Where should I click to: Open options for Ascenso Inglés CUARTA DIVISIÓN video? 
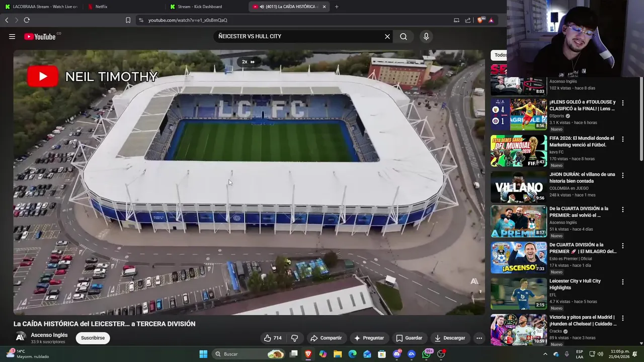[x=623, y=210]
